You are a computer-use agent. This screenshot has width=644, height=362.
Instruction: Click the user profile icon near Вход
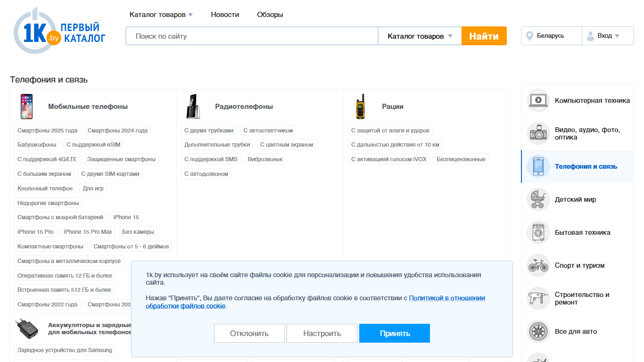590,36
